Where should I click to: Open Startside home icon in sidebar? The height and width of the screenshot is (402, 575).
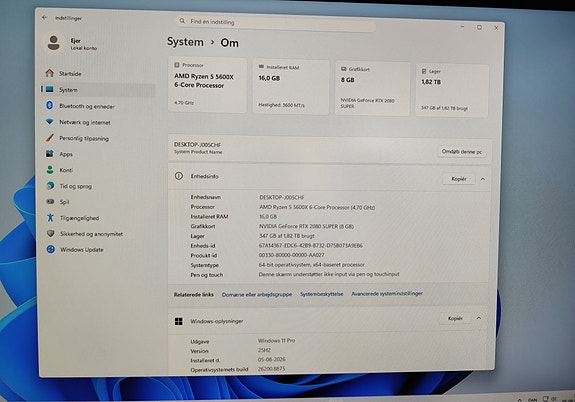[50, 73]
